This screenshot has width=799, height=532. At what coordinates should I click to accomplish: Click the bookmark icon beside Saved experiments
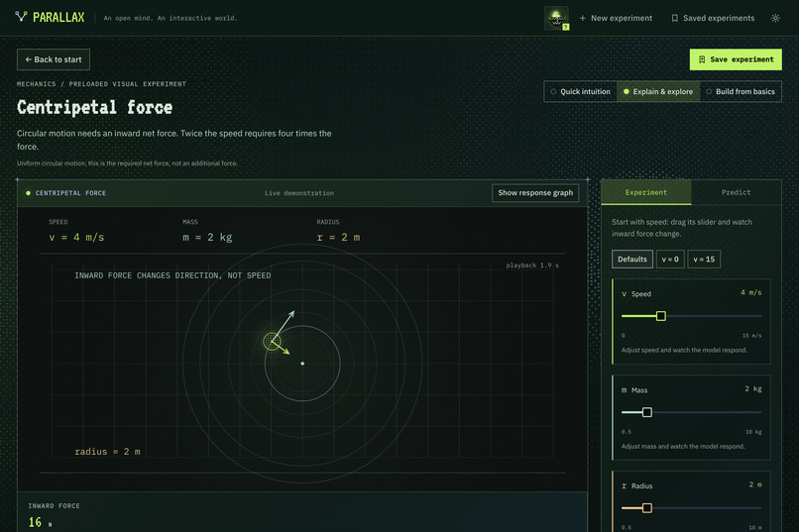[675, 18]
